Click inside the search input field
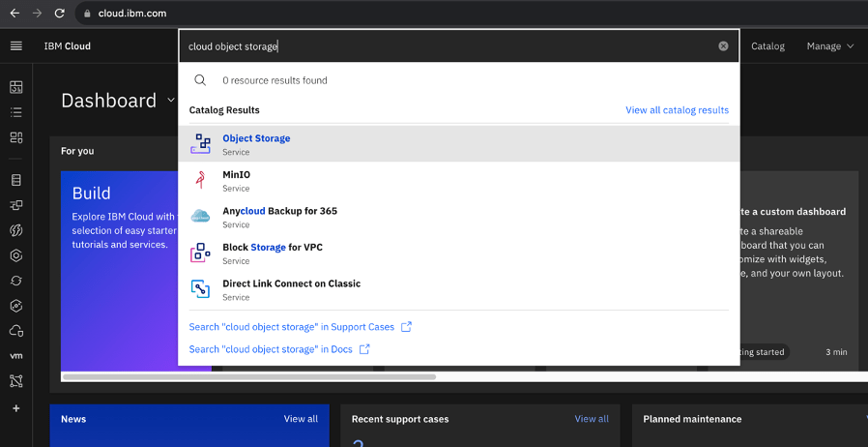868x447 pixels. tap(445, 46)
